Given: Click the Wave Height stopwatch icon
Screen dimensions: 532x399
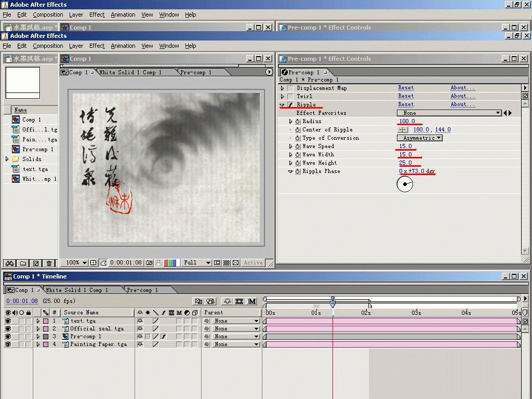Looking at the screenshot, I should click(298, 163).
